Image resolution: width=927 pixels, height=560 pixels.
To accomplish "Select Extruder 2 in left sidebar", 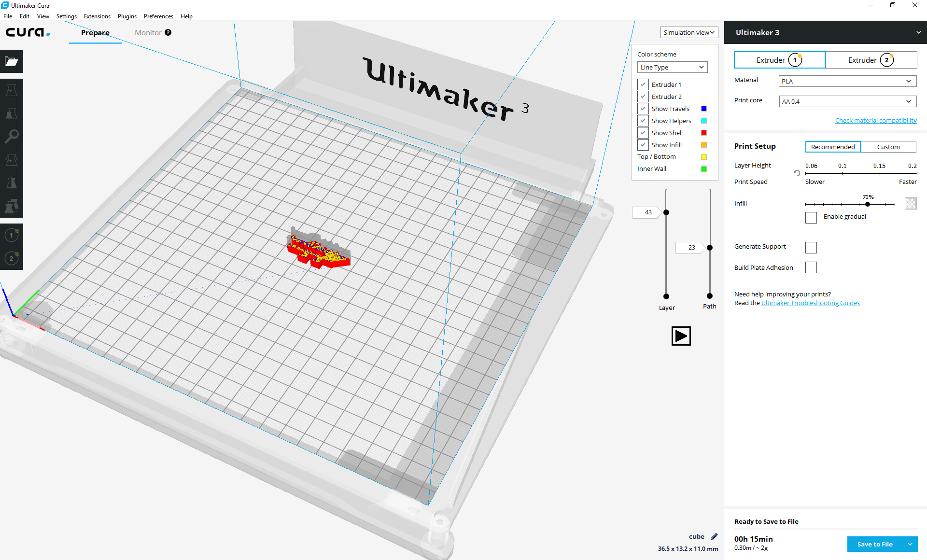I will click(11, 258).
